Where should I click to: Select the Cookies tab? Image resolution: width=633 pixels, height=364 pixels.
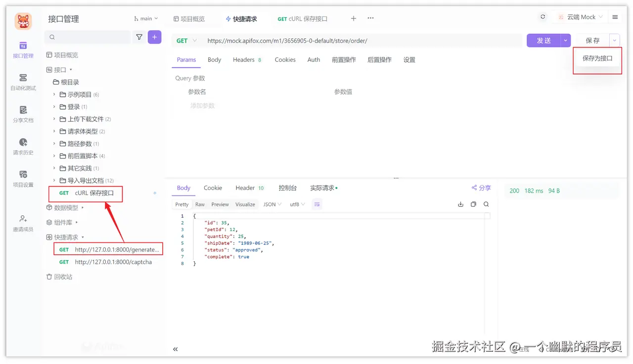pyautogui.click(x=285, y=59)
